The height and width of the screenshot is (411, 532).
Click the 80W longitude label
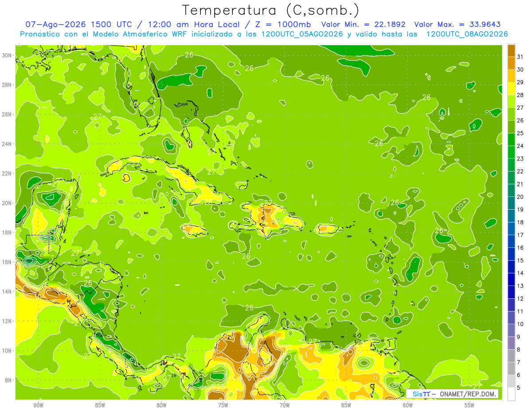tap(161, 405)
